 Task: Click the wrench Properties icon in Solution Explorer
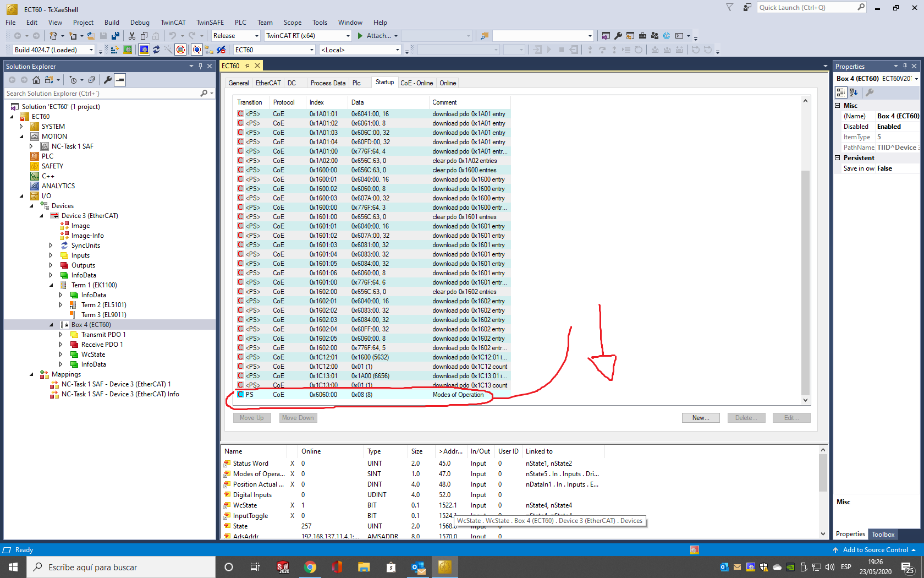(x=108, y=80)
